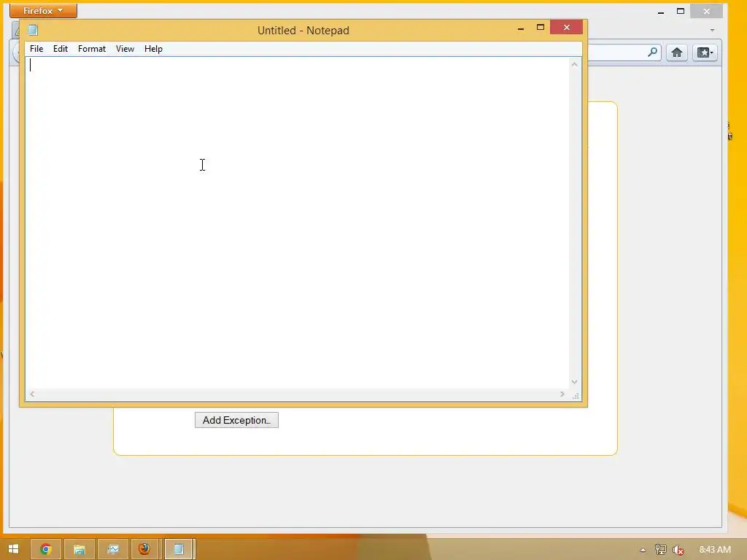The image size is (747, 560).
Task: Show hidden system tray icons
Action: (643, 550)
